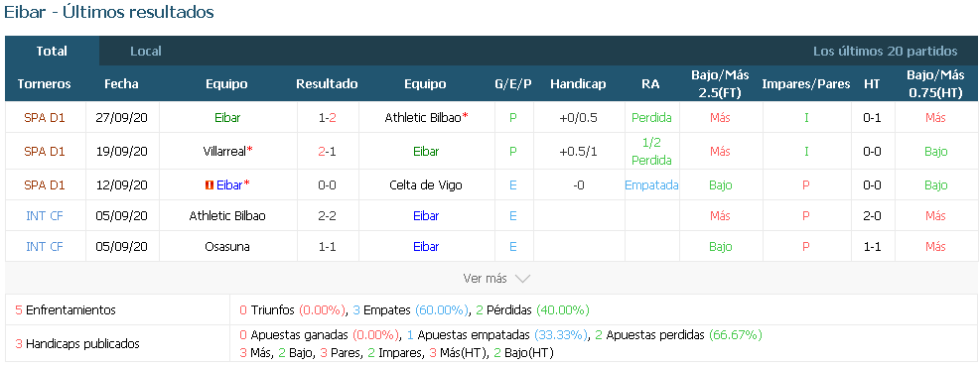Screen dimensions: 980x365
Task: Open the 0-0 Celta de Vigo result
Action: coord(327,185)
